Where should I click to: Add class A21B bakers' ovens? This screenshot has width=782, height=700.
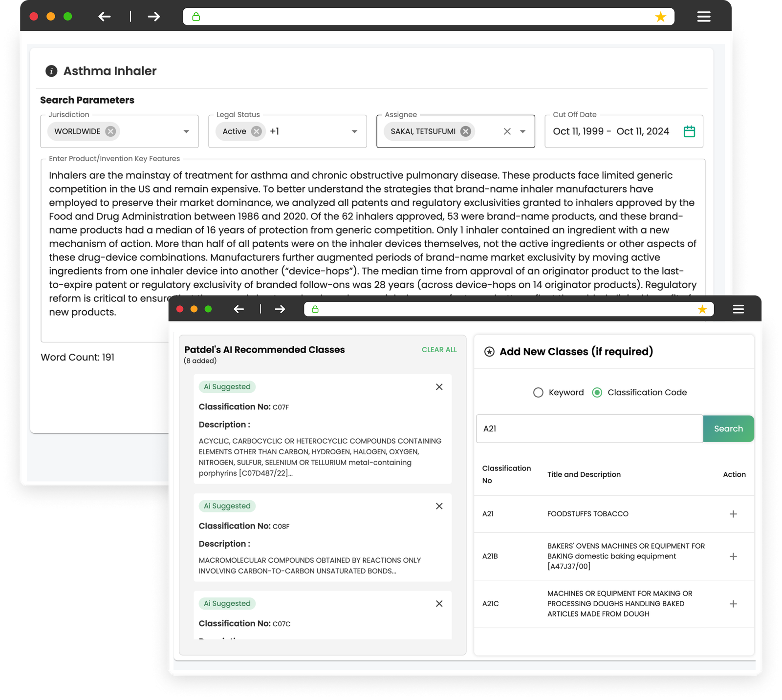click(x=733, y=556)
